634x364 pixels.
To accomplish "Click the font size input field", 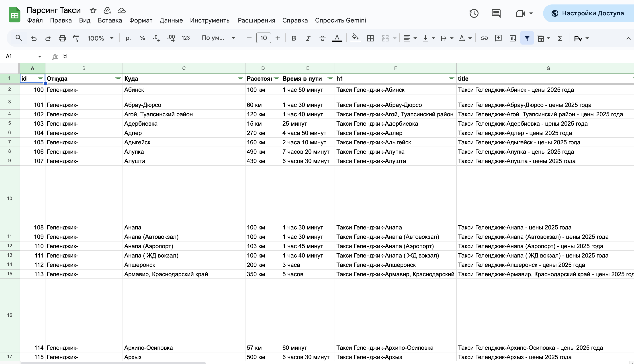I will [x=264, y=38].
